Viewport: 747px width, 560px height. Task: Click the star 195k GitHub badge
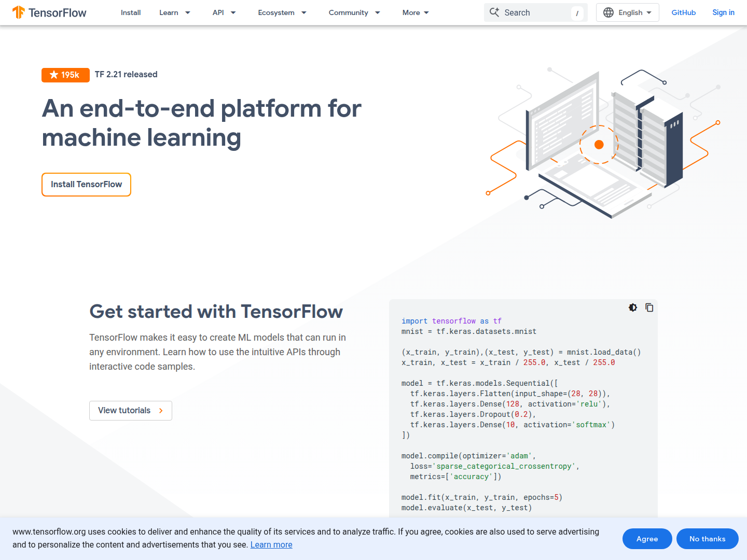point(65,75)
